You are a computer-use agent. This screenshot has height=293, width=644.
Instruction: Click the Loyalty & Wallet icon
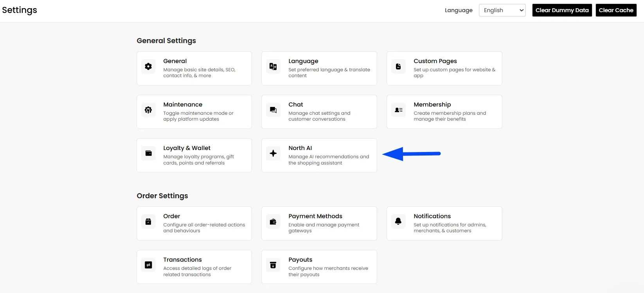click(148, 154)
